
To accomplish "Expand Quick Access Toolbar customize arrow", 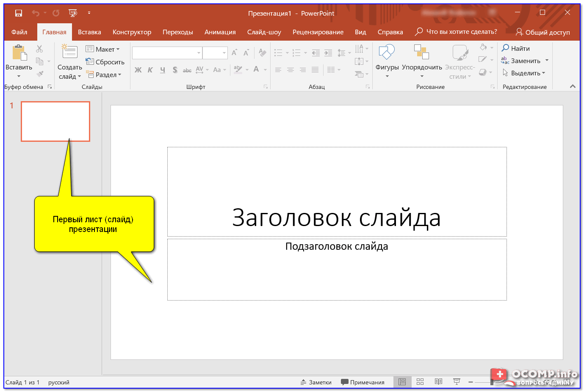I will click(x=89, y=13).
